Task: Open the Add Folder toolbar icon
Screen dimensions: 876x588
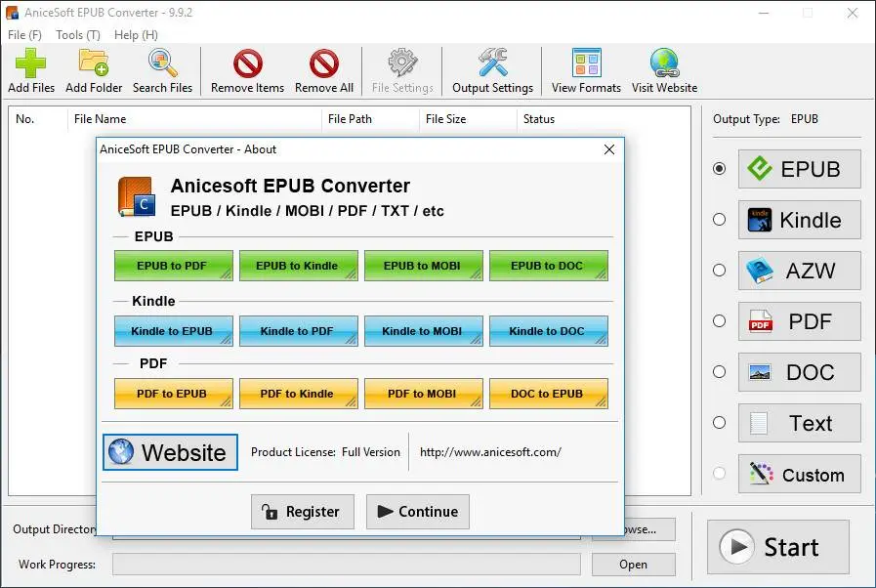Action: (94, 63)
